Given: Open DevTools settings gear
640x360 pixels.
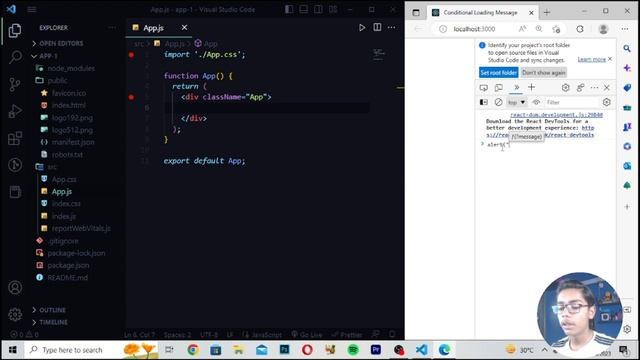Looking at the screenshot, I should pos(565,87).
